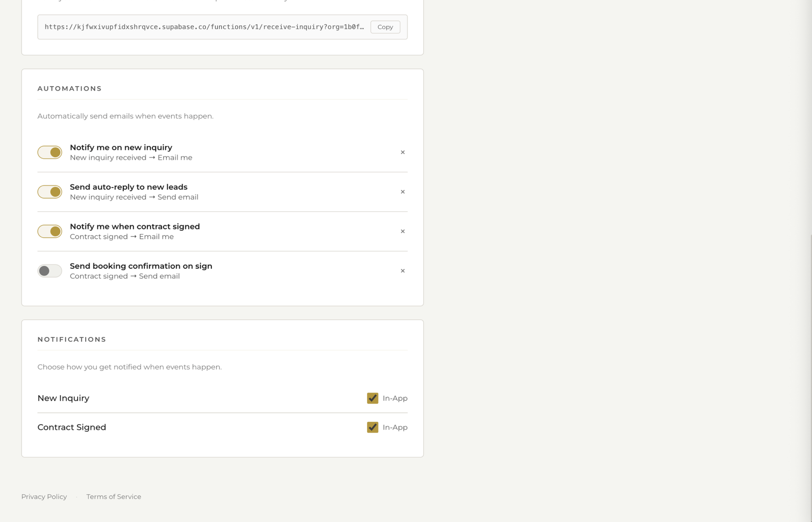Remove the "Notify me when contract signed" automation
The height and width of the screenshot is (522, 812).
tap(403, 231)
